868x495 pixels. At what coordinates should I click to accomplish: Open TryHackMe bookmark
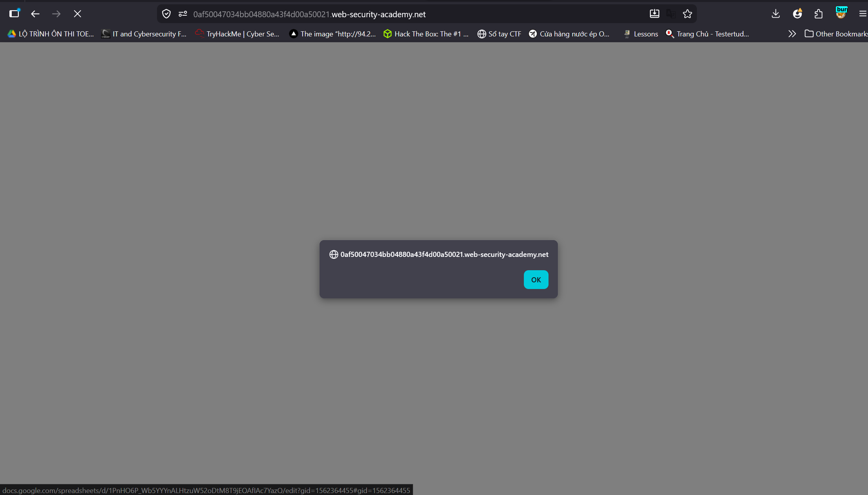pyautogui.click(x=238, y=34)
